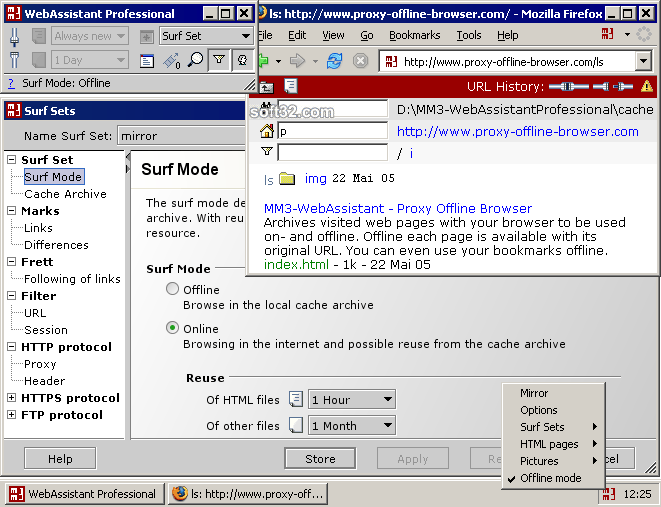
Task: Click the Store button
Action: (320, 459)
